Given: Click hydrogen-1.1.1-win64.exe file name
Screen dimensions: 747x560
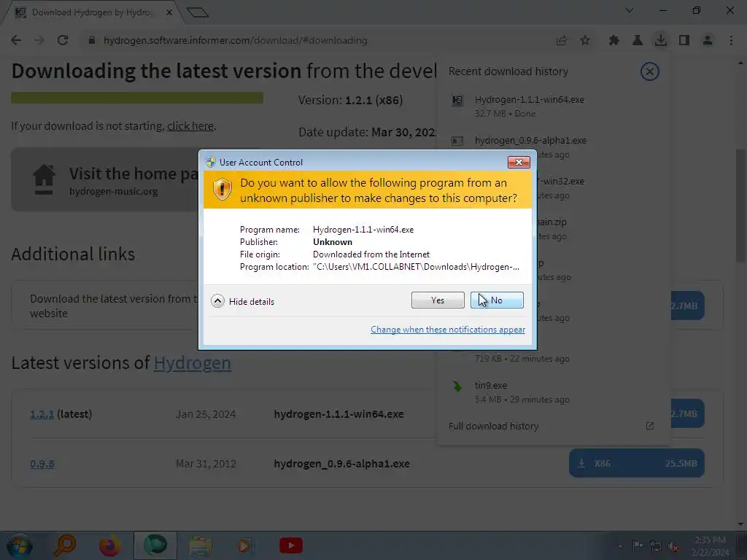Looking at the screenshot, I should coord(338,414).
